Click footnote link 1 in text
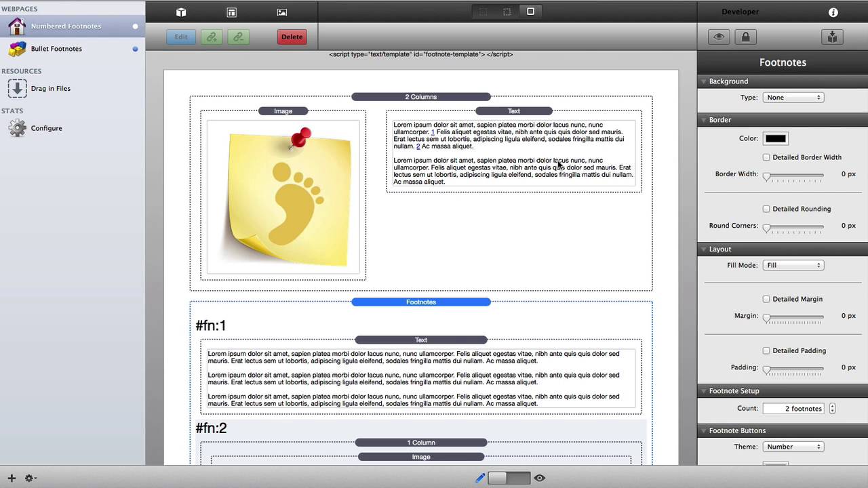 pos(433,132)
